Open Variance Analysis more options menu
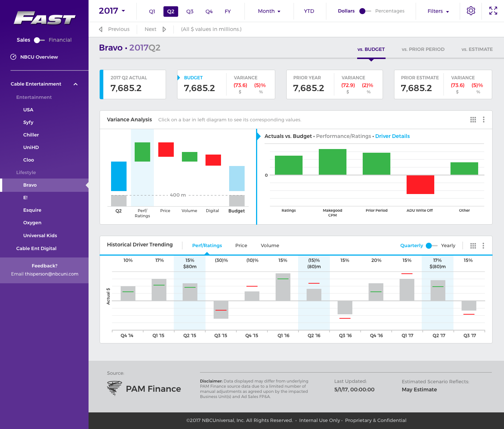The image size is (504, 429). tap(484, 120)
